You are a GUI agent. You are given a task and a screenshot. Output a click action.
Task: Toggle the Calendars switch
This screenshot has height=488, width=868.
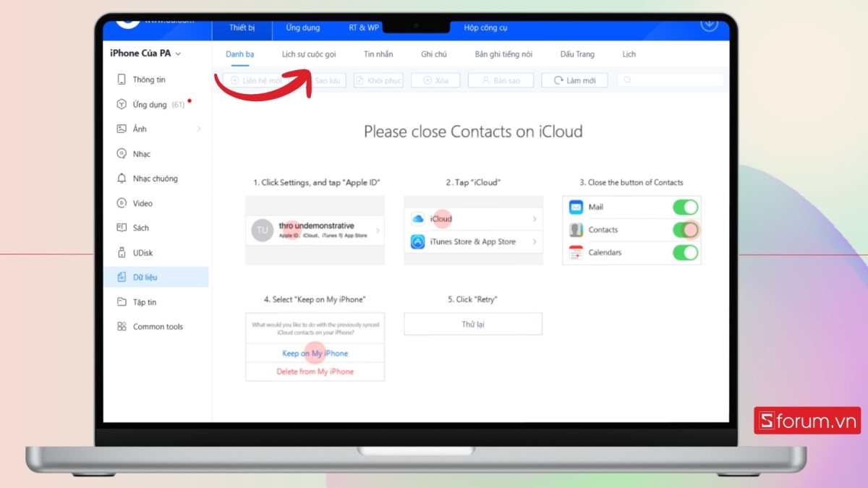pos(685,253)
